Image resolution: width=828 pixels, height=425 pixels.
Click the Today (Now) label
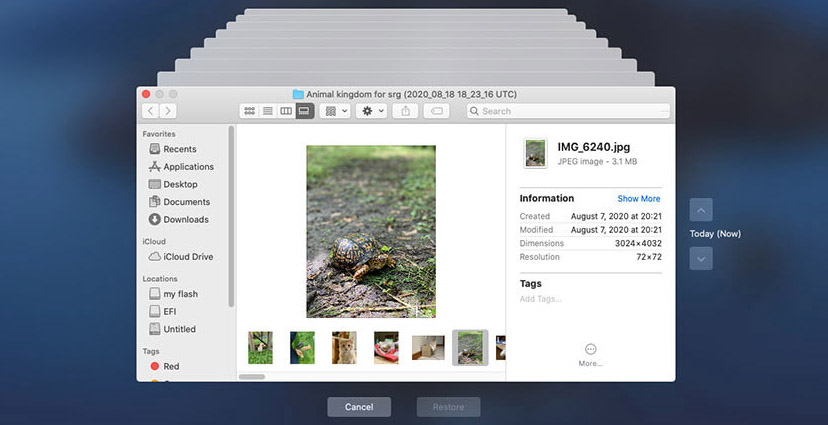click(715, 234)
